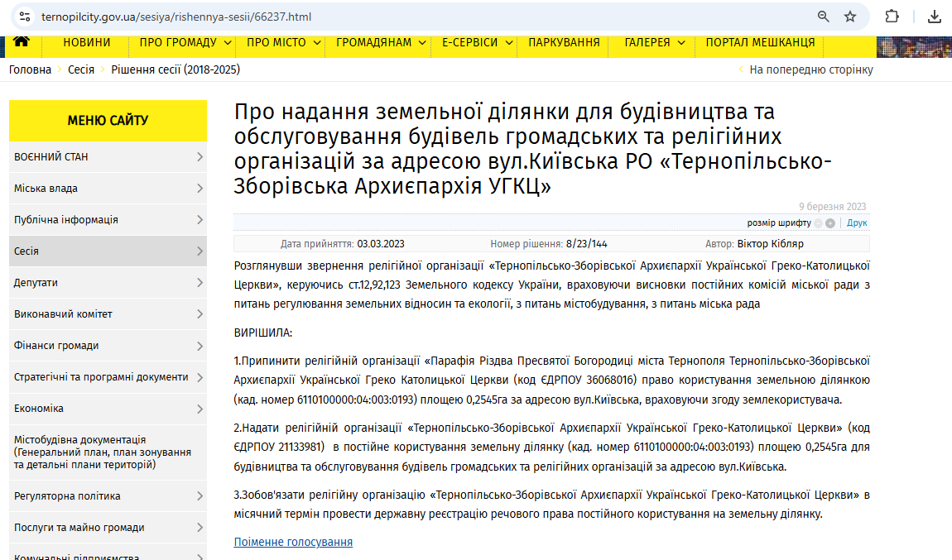
Task: Select Економіка in site menu
Action: (108, 409)
